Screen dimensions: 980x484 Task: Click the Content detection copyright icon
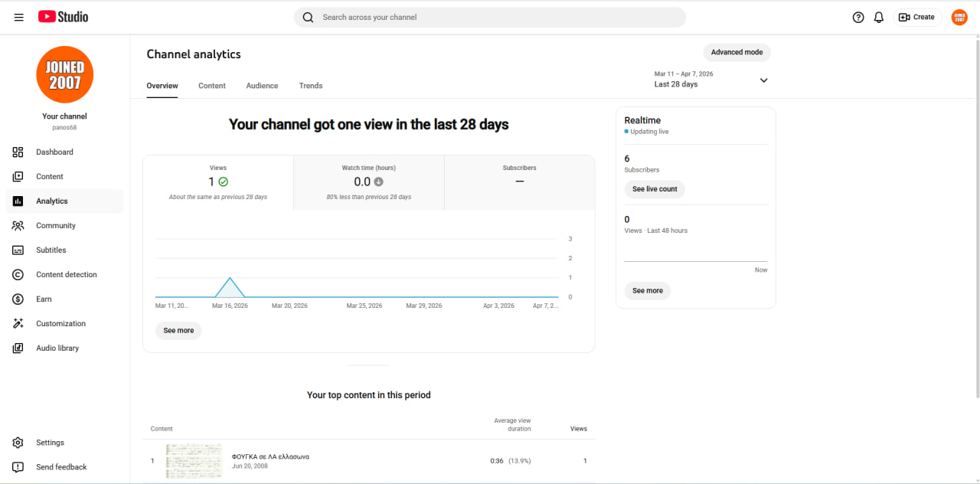coord(18,274)
